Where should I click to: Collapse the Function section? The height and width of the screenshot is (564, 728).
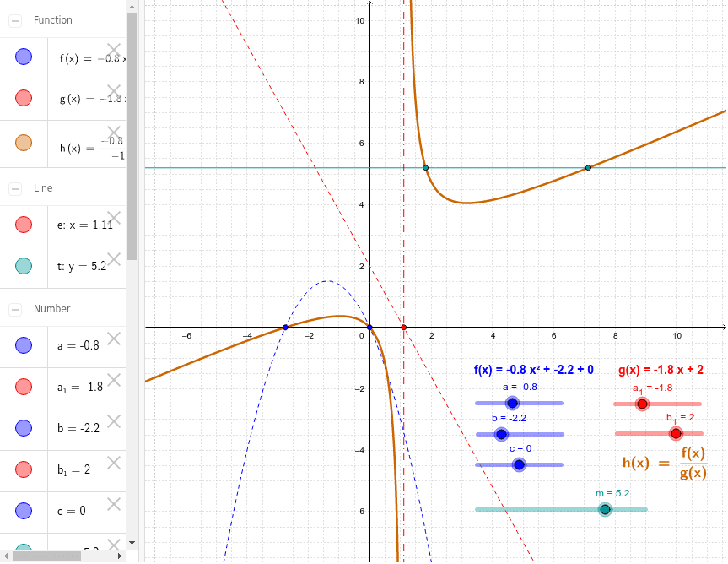coord(13,19)
